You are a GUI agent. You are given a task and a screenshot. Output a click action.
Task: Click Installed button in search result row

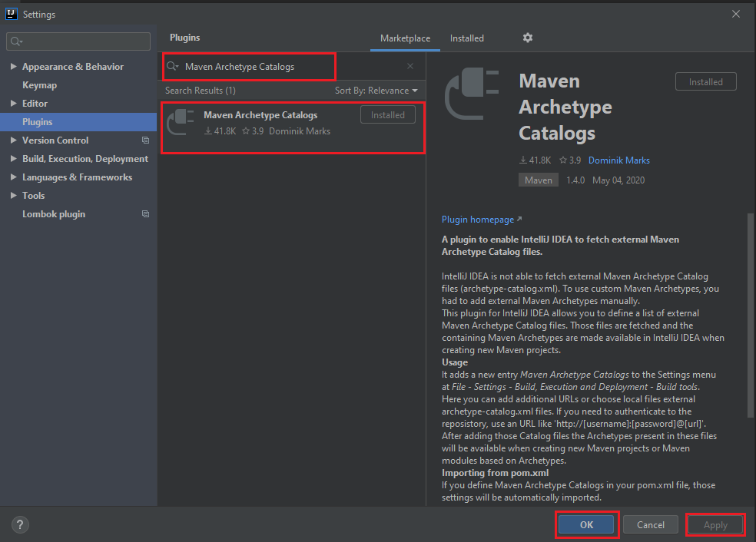point(388,114)
